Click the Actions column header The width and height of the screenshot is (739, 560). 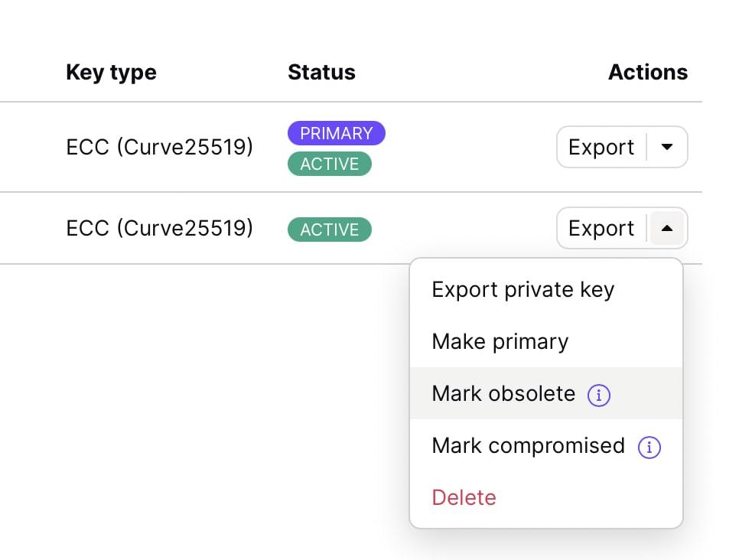(647, 73)
